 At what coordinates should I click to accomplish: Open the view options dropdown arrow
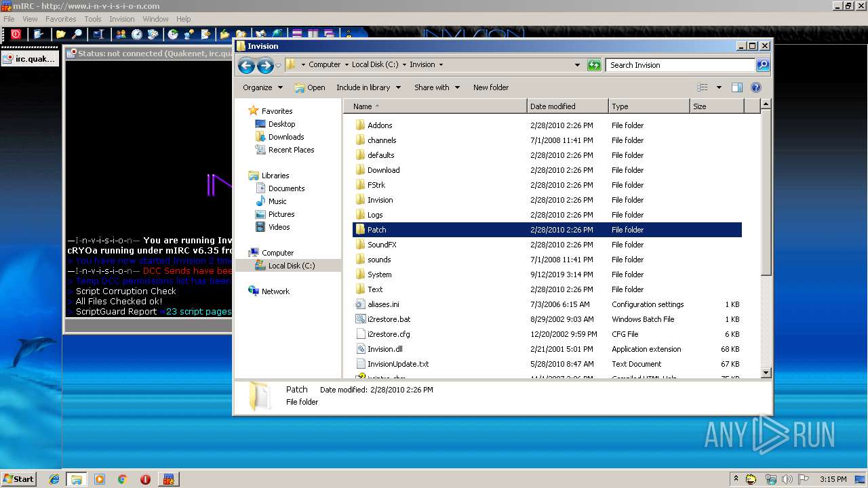(x=719, y=87)
